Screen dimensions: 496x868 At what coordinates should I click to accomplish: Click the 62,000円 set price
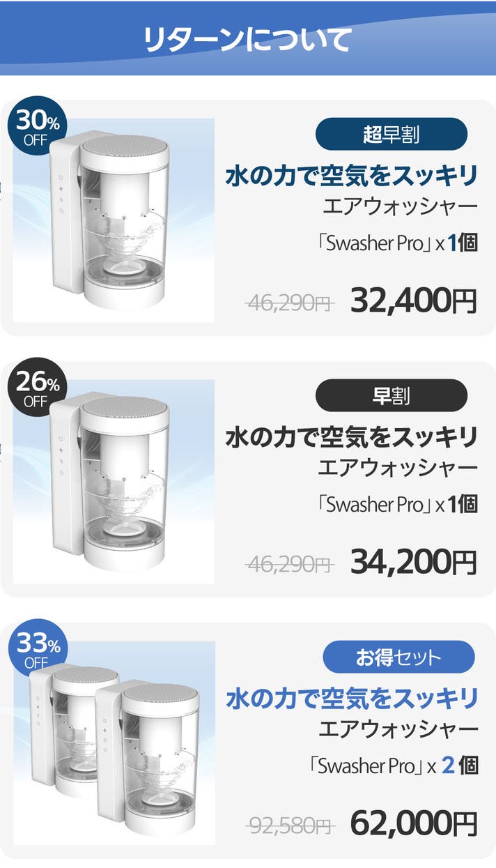(413, 823)
